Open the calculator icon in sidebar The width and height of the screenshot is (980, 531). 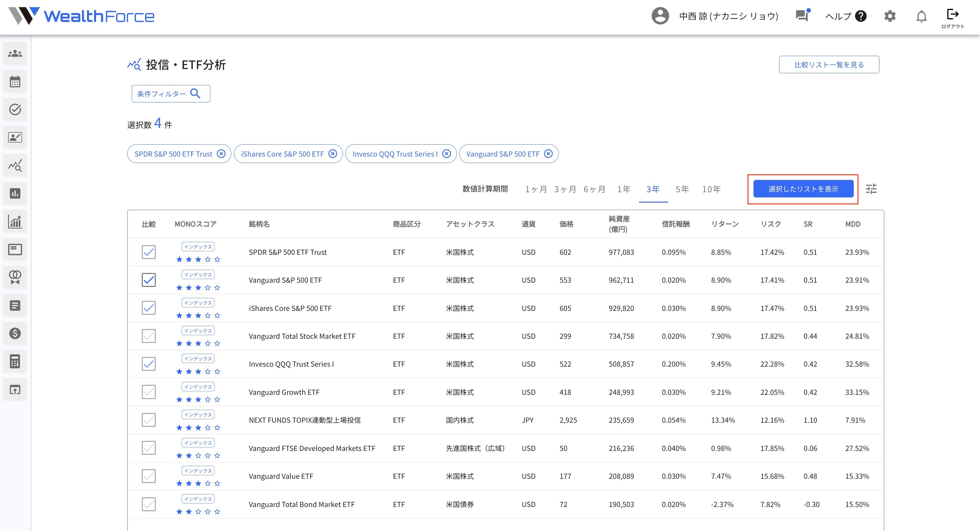pos(15,361)
